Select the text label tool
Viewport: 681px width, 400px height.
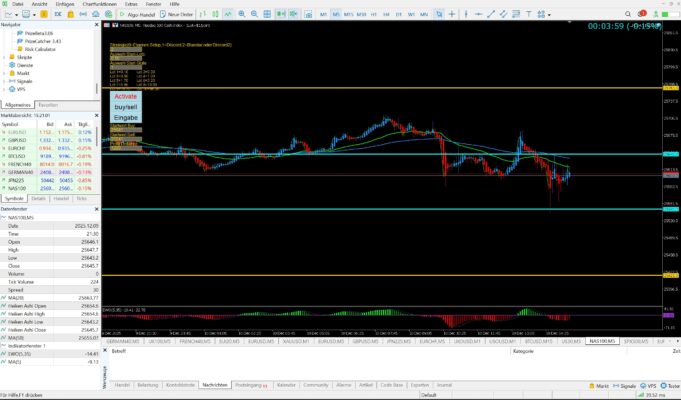pos(529,14)
